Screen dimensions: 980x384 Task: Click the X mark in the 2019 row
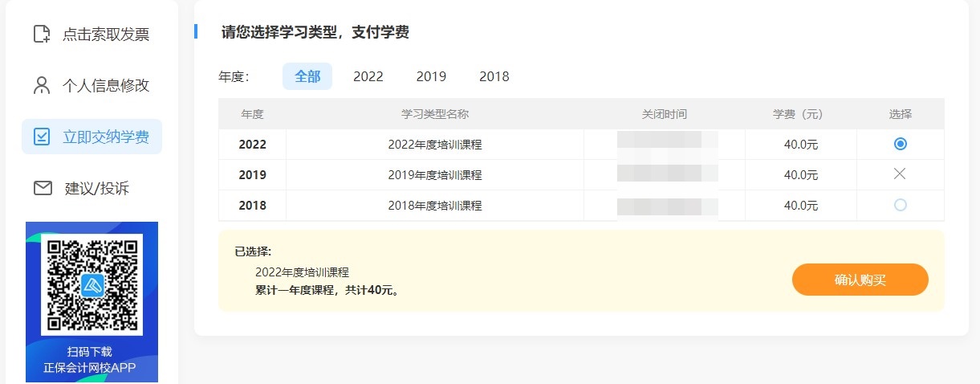(900, 174)
